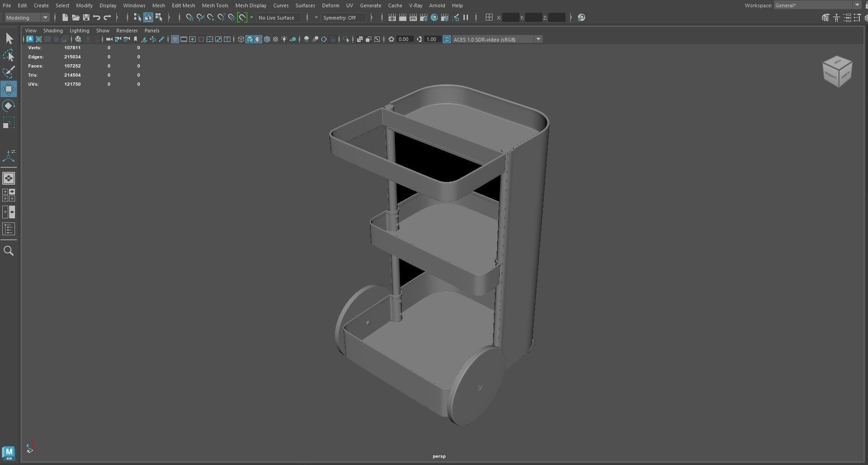
Task: Create a new scene file
Action: [x=65, y=17]
